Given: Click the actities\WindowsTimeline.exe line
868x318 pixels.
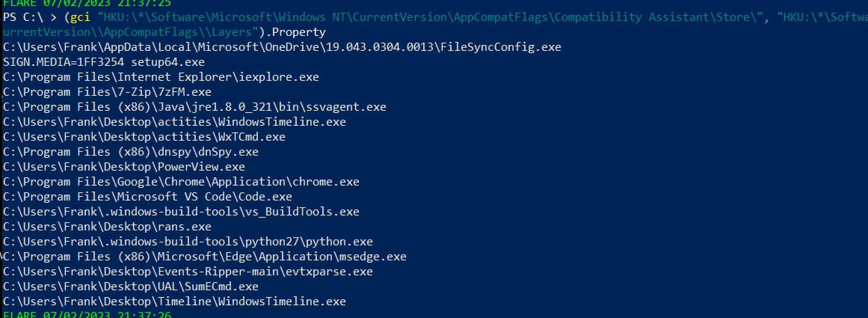Looking at the screenshot, I should [x=174, y=122].
